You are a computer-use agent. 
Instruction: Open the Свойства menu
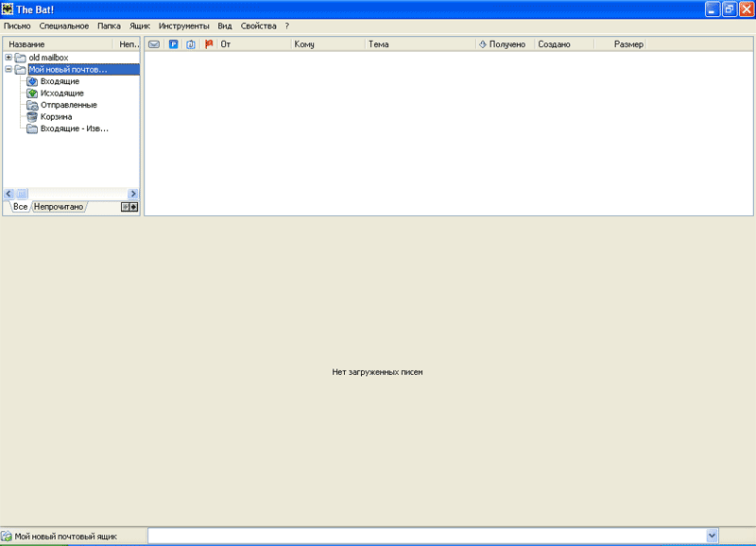tap(258, 26)
